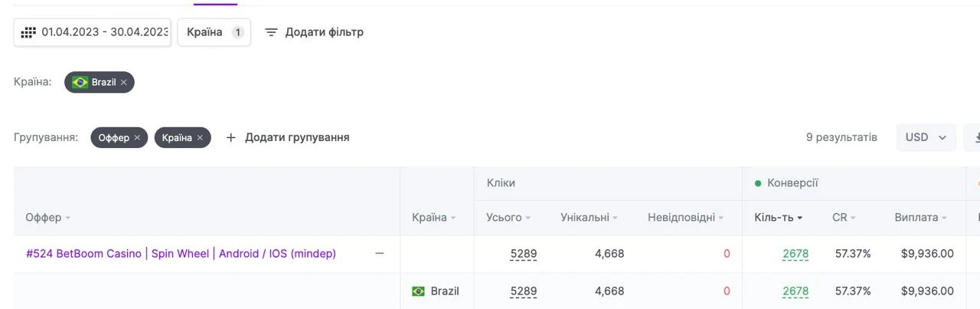Click the 5289 total clicks in first row
Screen dimensions: 980x309
(x=524, y=254)
